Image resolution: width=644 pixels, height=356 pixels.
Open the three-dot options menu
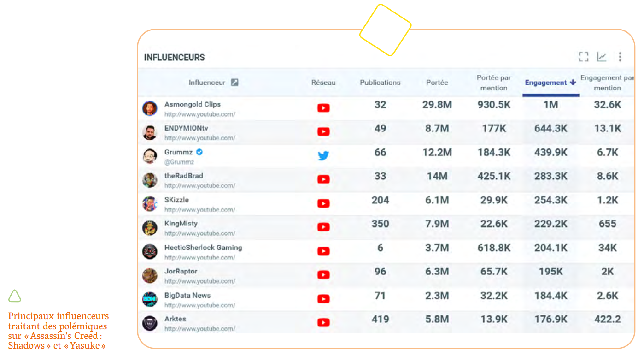pos(620,57)
